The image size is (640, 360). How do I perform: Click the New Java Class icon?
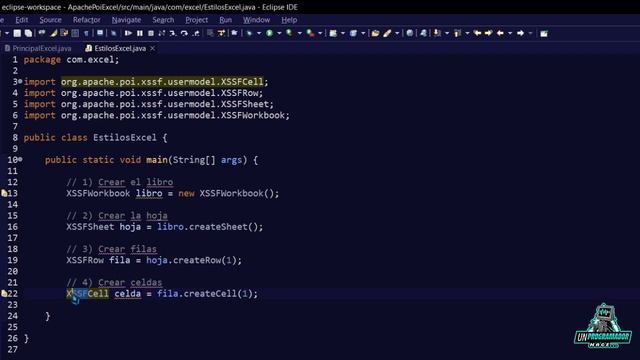(x=353, y=33)
